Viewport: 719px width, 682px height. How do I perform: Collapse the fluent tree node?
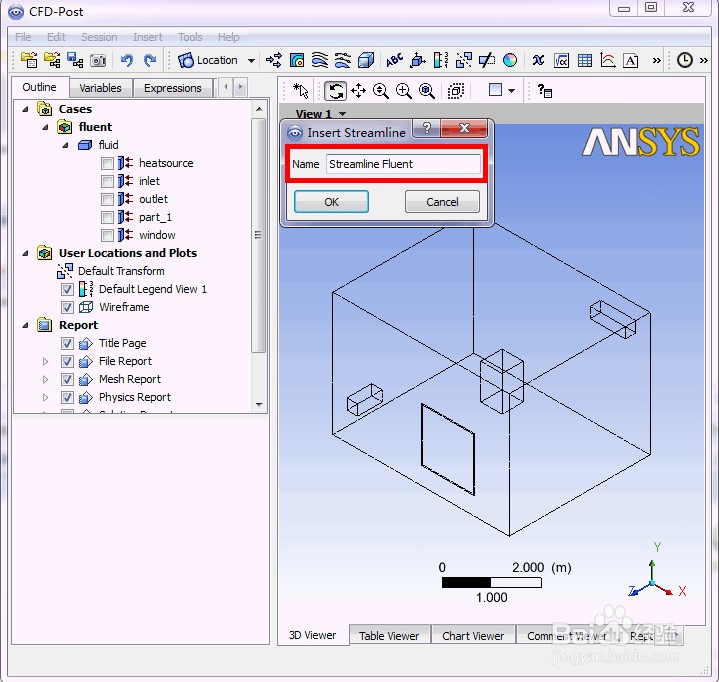pos(45,127)
